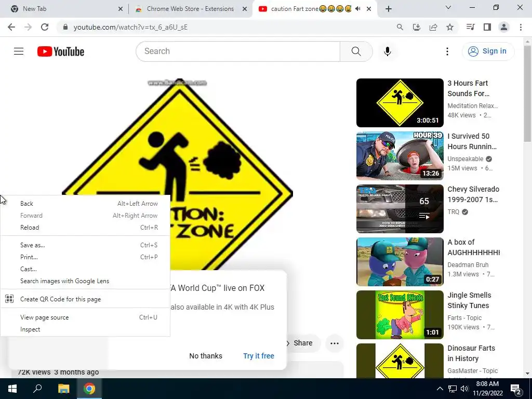The height and width of the screenshot is (399, 532).
Task: Show hidden system tray icons
Action: click(440, 389)
